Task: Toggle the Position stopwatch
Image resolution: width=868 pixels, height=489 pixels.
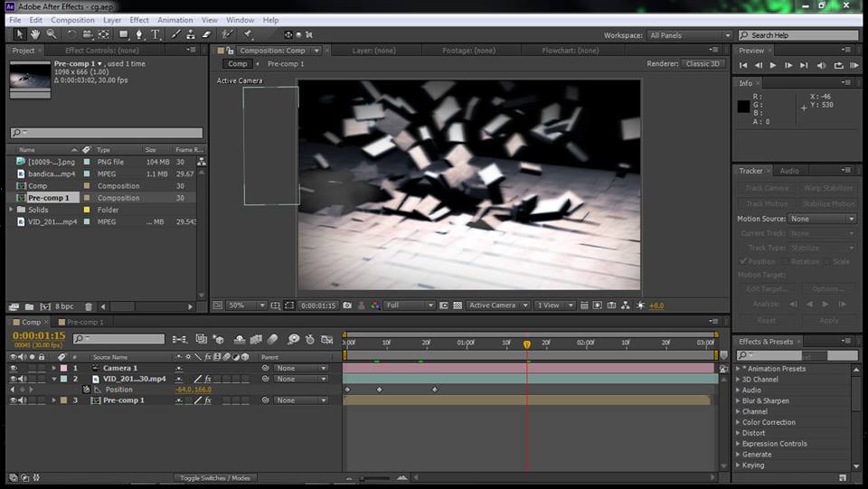Action: coord(86,390)
